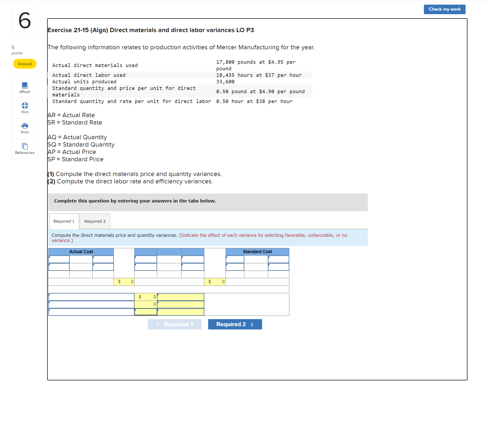Viewport: 489px width, 448px height.
Task: Choose favorable/unfavorable for first variance
Action: (181, 297)
